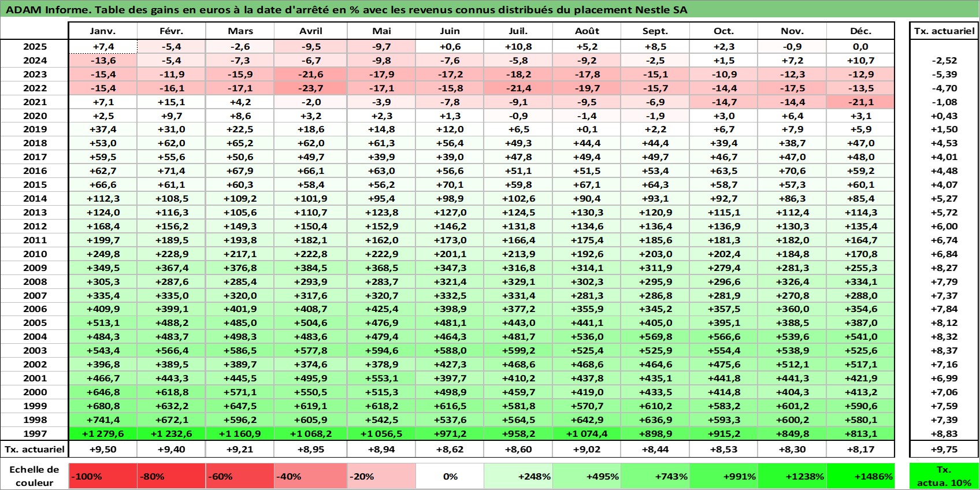
Task: Click the +10,8 cell for Juil. 2025
Action: [518, 47]
